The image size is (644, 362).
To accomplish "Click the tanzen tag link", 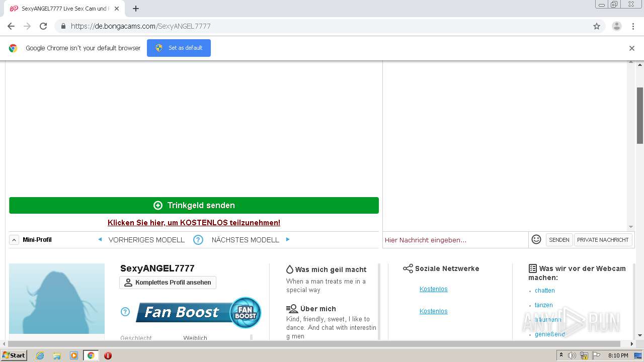I will click(x=543, y=305).
